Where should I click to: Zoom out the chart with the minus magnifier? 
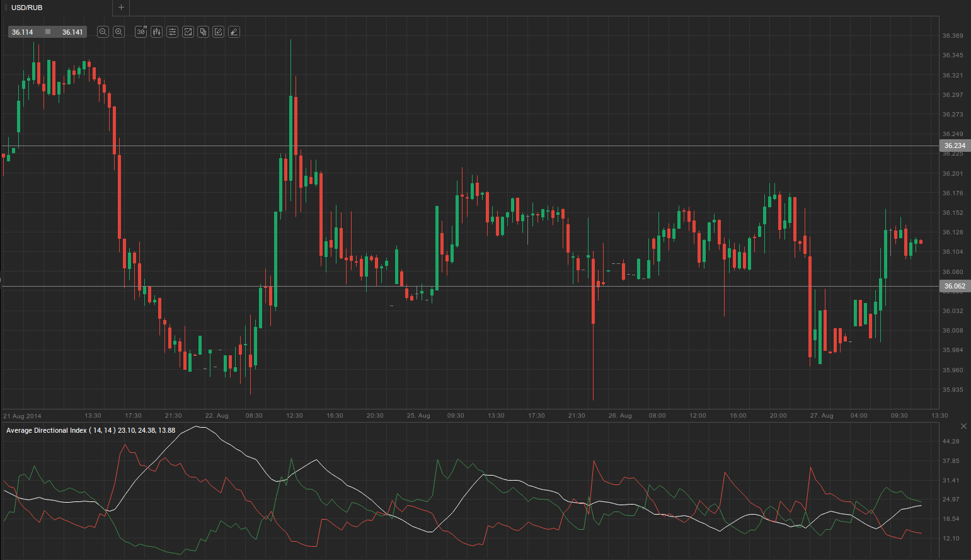coord(103,31)
